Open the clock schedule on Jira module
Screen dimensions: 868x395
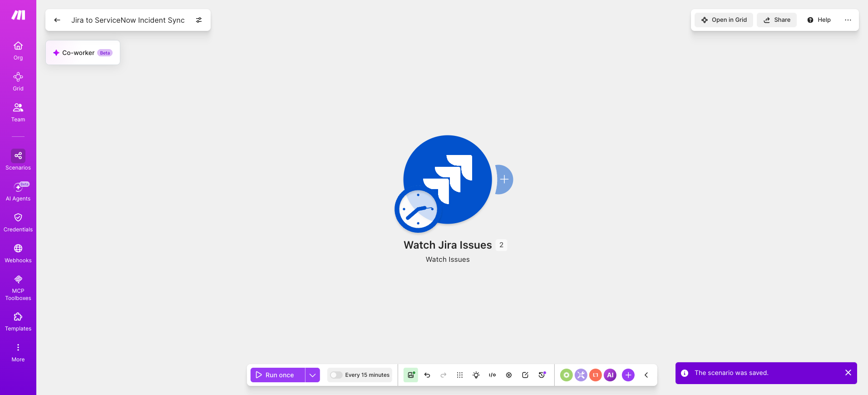coord(418,210)
